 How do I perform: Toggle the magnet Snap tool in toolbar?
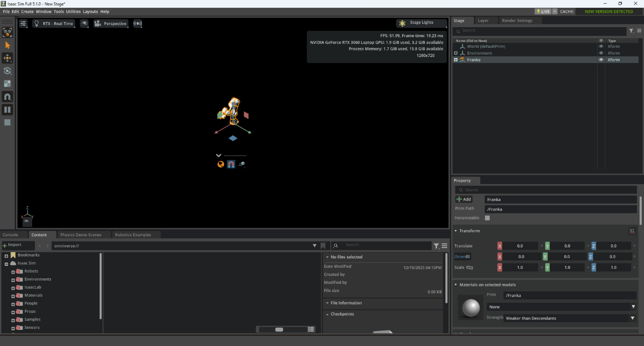[x=7, y=97]
